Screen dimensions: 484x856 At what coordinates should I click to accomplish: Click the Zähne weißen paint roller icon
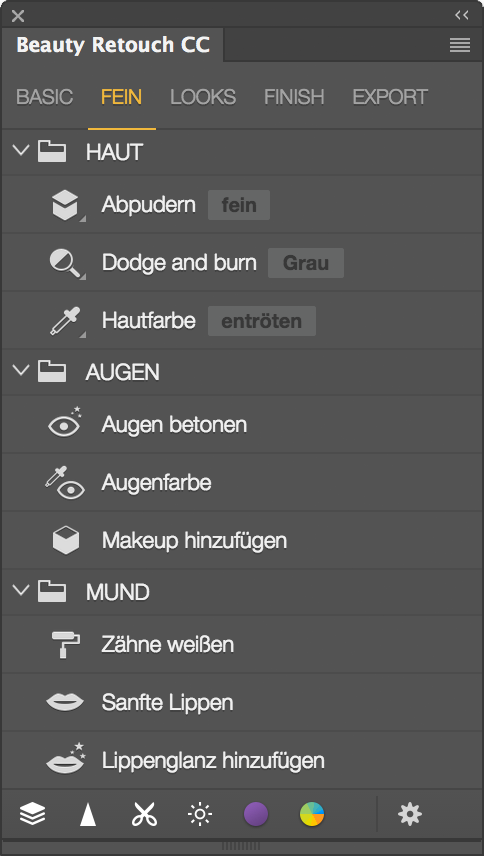coord(65,644)
